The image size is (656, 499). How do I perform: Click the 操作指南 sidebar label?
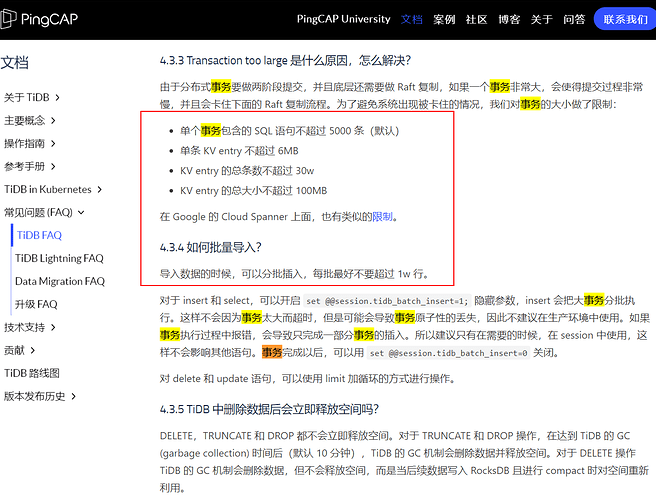pos(24,143)
